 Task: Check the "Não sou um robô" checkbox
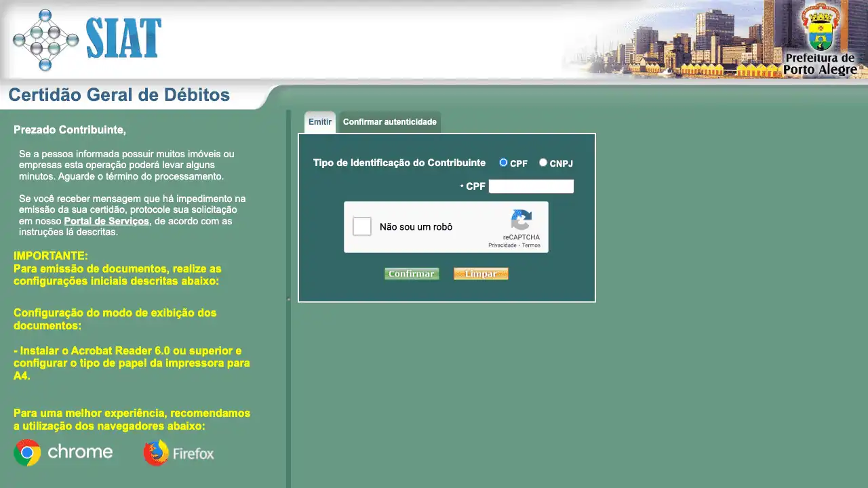coord(362,226)
